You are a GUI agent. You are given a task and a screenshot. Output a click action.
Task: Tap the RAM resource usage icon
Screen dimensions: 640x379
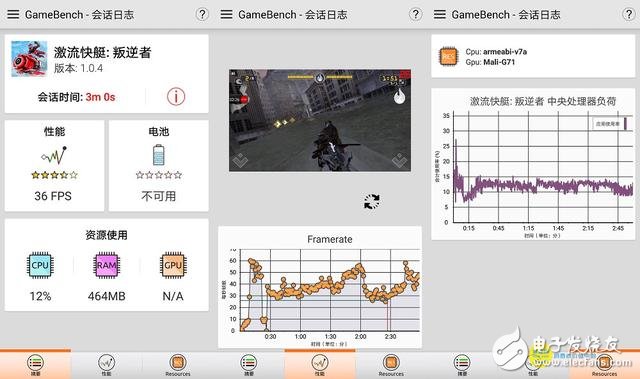tap(107, 265)
